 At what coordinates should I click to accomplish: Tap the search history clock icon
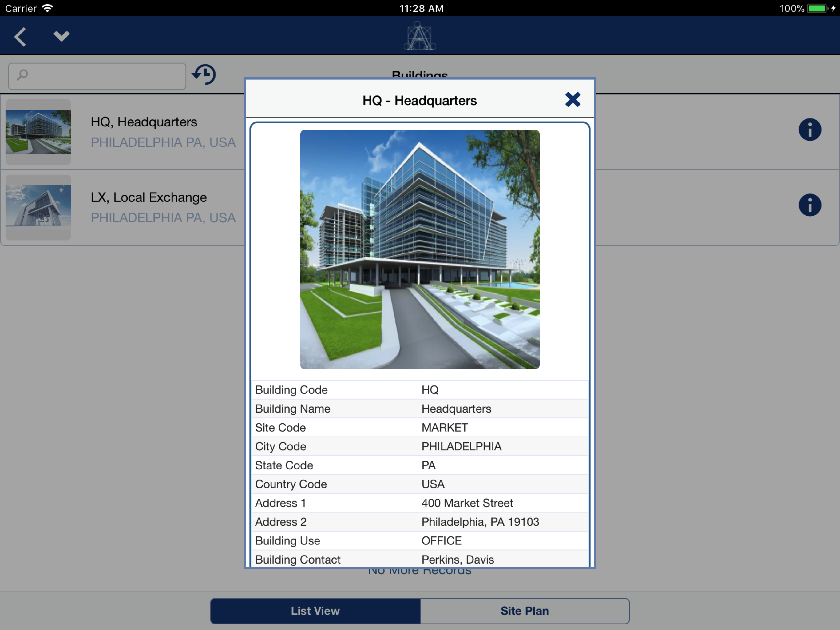point(204,74)
